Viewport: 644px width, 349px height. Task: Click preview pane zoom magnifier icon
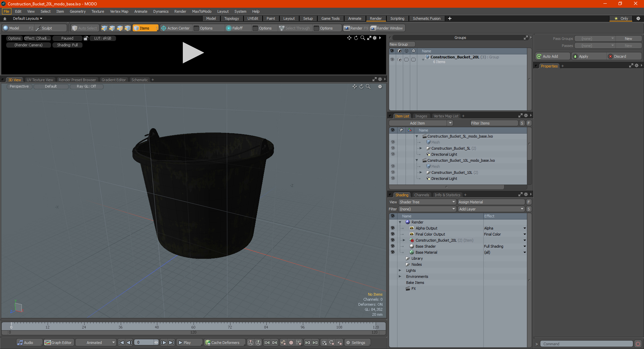pyautogui.click(x=363, y=38)
